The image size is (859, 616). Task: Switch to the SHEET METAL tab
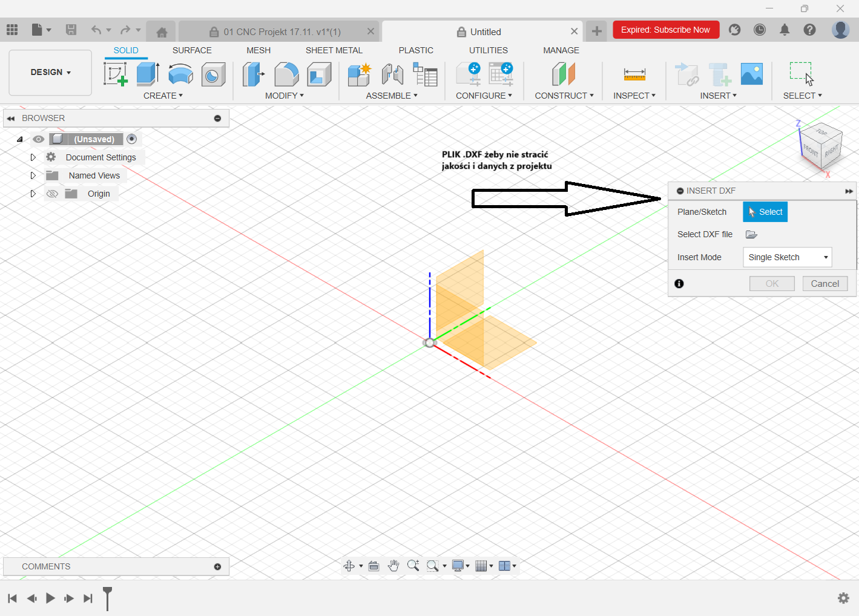click(334, 50)
